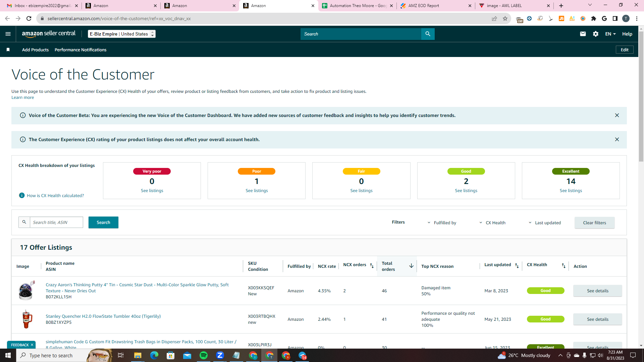Sort listings by Last updated
Screen dimensions: 644x362
(x=517, y=265)
